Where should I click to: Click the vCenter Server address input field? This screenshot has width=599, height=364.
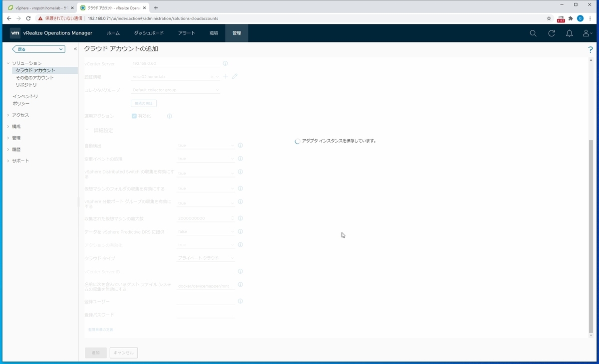[x=175, y=64]
